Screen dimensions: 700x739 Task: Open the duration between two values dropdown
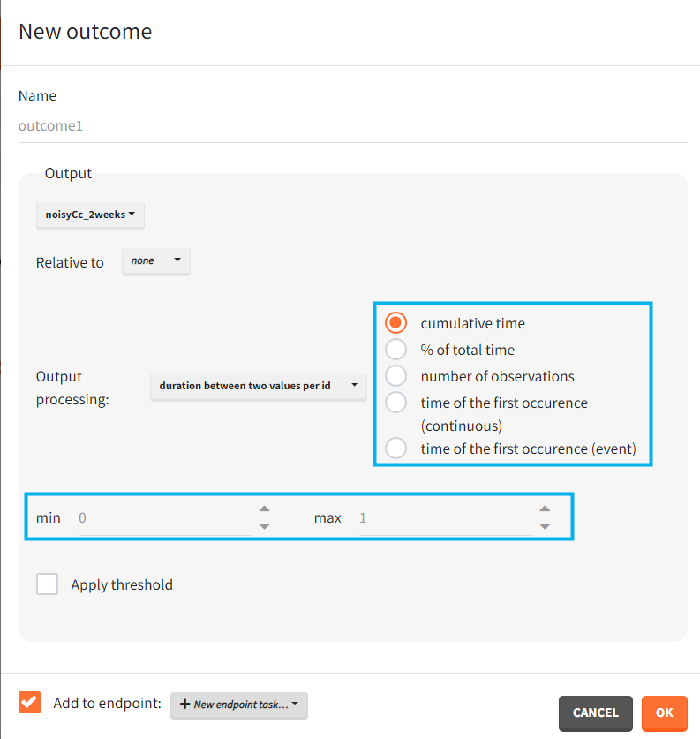click(258, 386)
